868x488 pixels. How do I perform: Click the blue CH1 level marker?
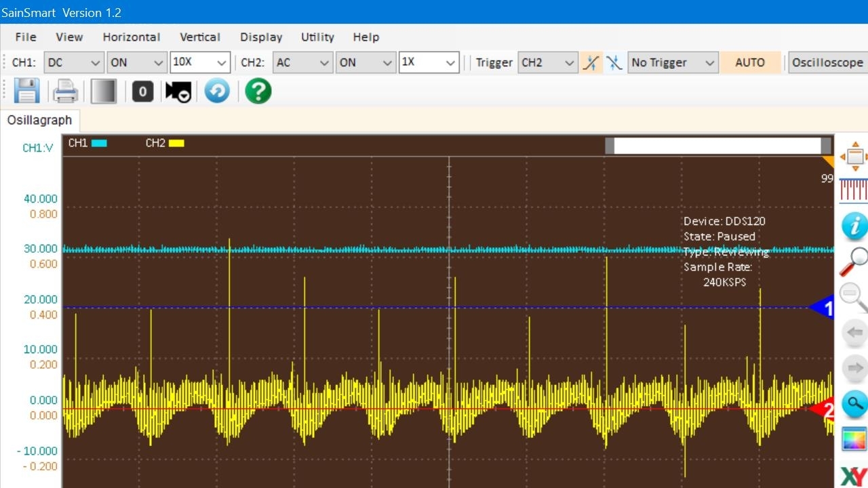point(823,308)
